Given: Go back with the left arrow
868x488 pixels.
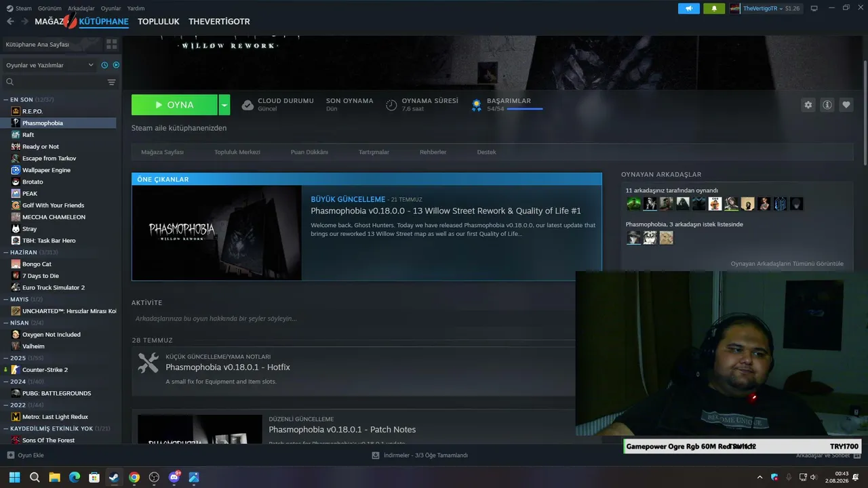Looking at the screenshot, I should pyautogui.click(x=10, y=22).
